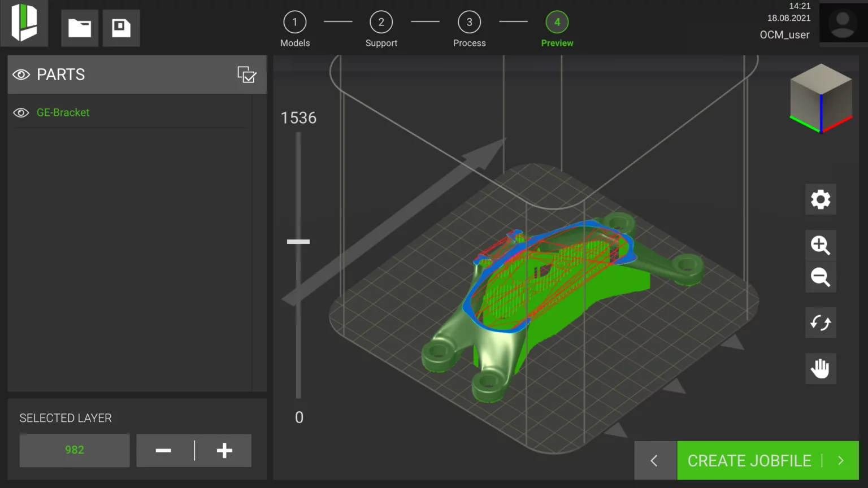Open the viewport settings gear
This screenshot has height=488, width=868.
click(820, 199)
